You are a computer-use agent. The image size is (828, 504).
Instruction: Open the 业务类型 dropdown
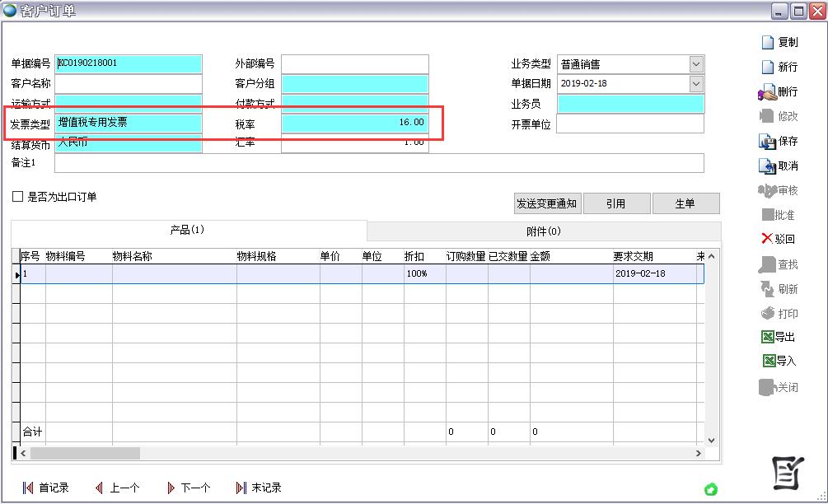pyautogui.click(x=696, y=64)
